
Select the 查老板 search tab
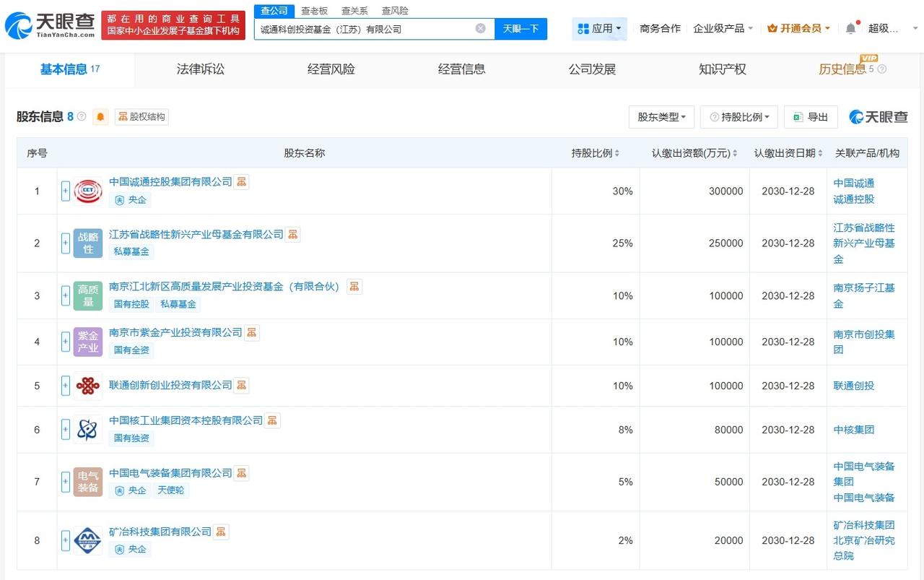coord(313,11)
